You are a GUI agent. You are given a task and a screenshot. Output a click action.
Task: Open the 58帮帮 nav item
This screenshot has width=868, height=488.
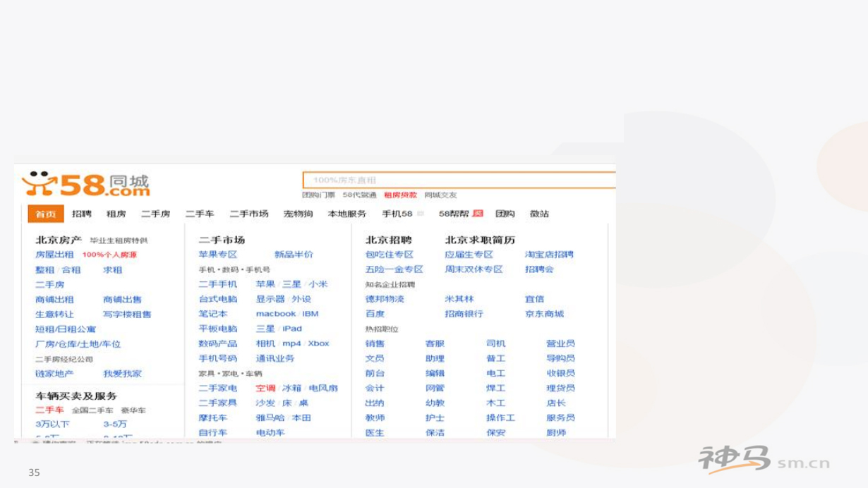pos(454,214)
